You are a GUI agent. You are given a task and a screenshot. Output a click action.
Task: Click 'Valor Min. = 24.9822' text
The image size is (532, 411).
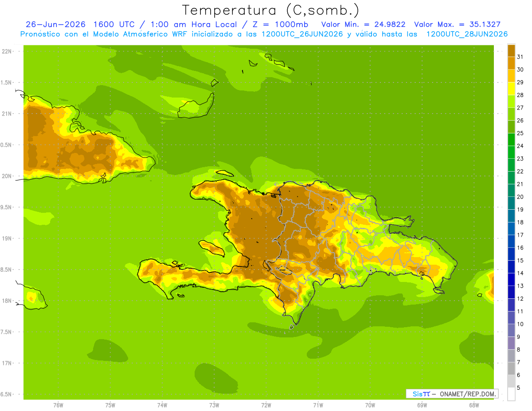tap(363, 24)
